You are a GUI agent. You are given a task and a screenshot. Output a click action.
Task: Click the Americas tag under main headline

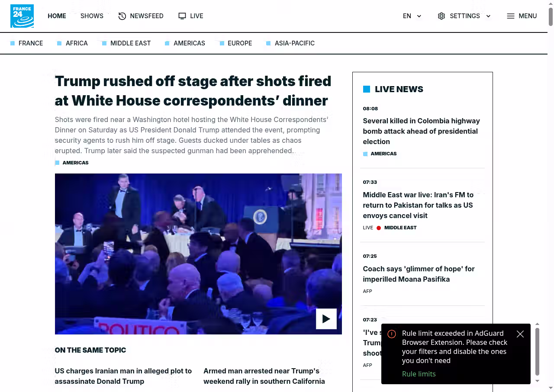point(75,163)
